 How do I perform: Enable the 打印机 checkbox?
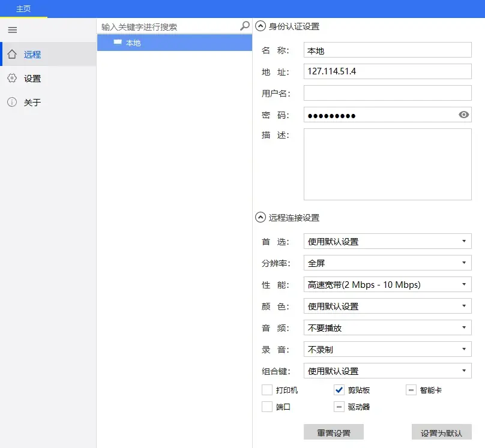(267, 390)
